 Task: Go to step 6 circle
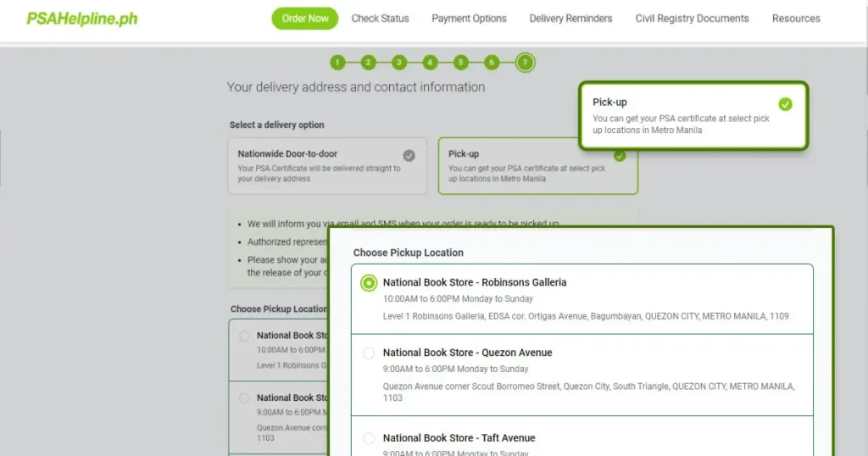(491, 63)
